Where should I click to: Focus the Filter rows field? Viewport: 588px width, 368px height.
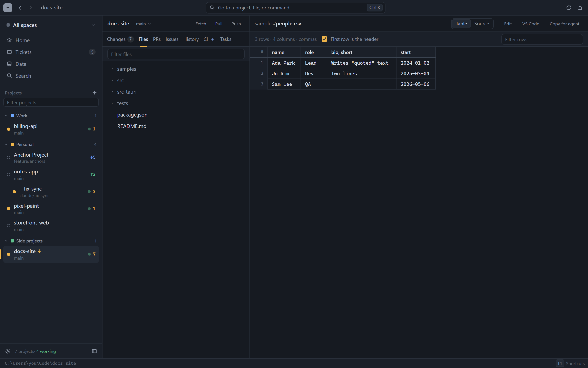point(542,39)
